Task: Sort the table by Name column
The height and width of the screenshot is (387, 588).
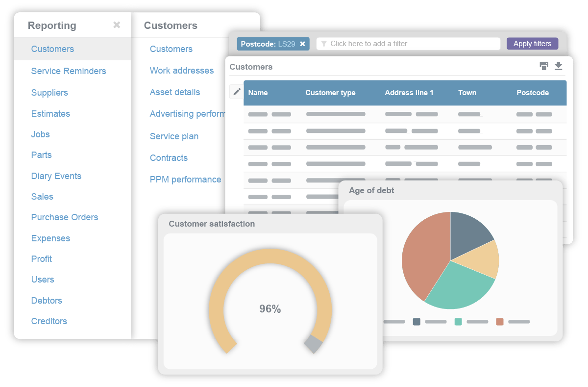Action: (x=258, y=92)
